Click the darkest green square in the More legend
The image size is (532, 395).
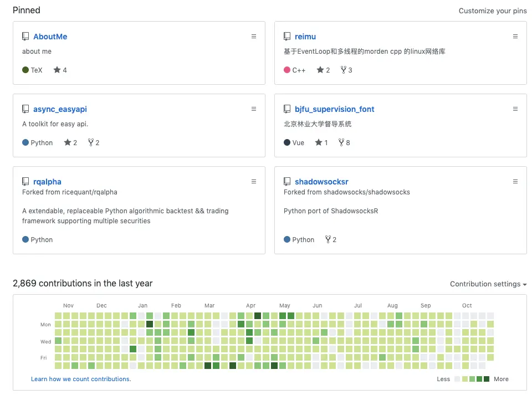(x=487, y=379)
